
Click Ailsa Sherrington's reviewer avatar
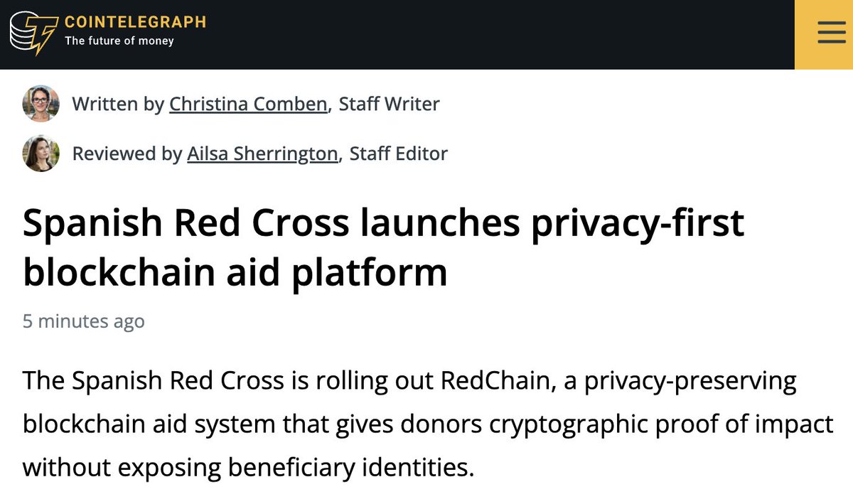tap(40, 153)
